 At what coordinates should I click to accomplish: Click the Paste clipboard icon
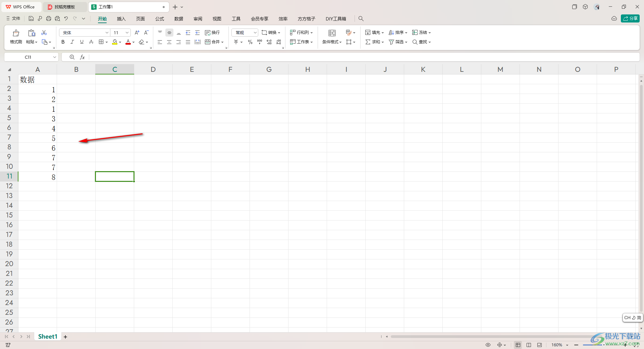pyautogui.click(x=32, y=33)
